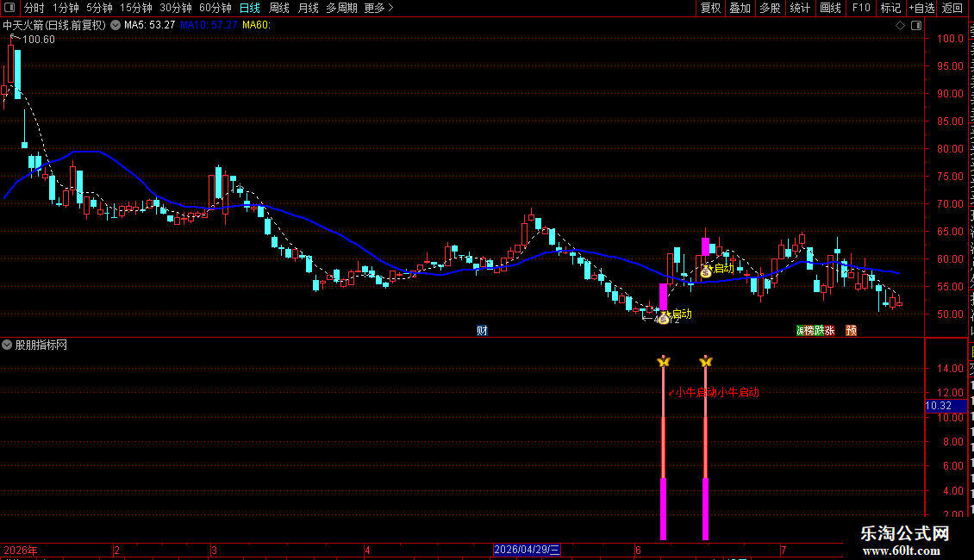The height and width of the screenshot is (560, 974).
Task: Click the MA5: 53.27 label
Action: (150, 25)
